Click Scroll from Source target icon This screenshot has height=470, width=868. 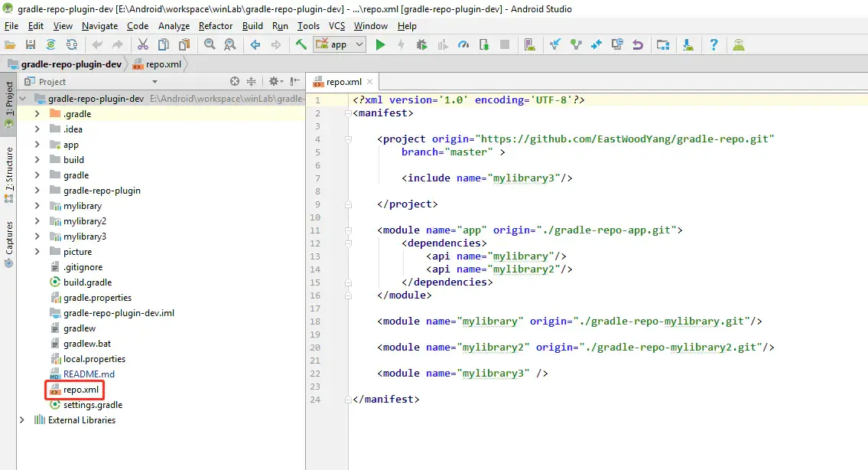pos(235,81)
